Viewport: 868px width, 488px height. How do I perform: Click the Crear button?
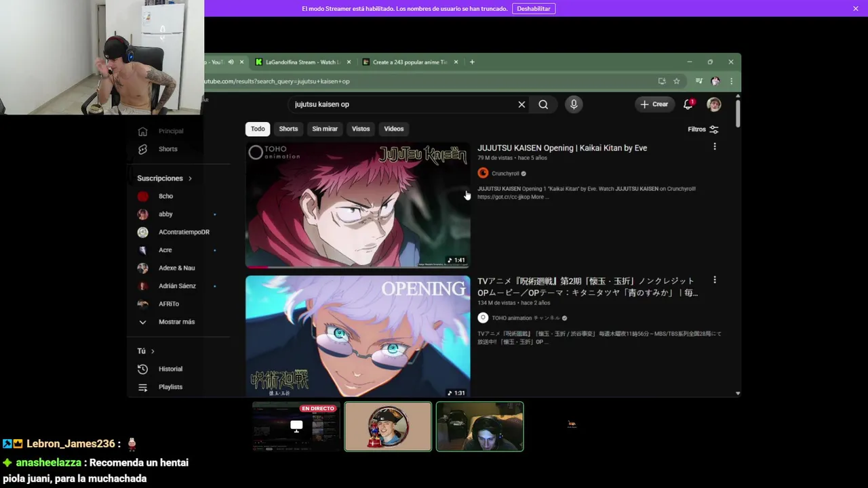[654, 104]
